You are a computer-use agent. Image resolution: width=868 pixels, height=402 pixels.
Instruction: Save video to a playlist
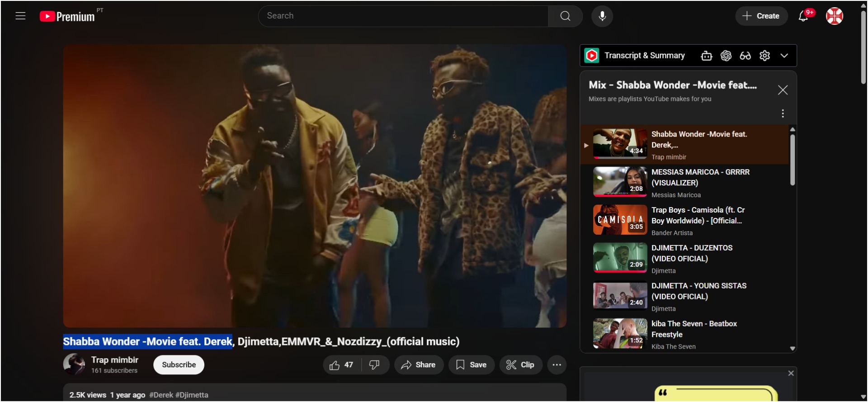point(472,365)
